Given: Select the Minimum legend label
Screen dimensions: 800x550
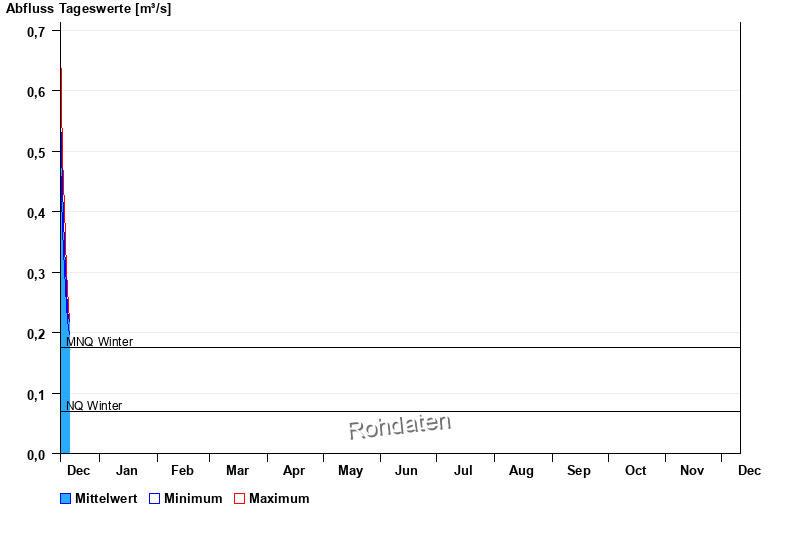Looking at the screenshot, I should coord(193,499).
